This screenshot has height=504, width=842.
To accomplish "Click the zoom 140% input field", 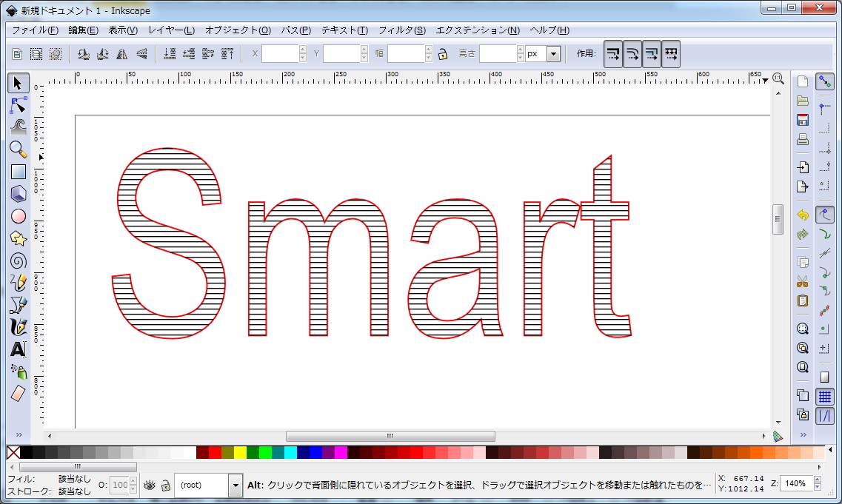I will coord(796,483).
